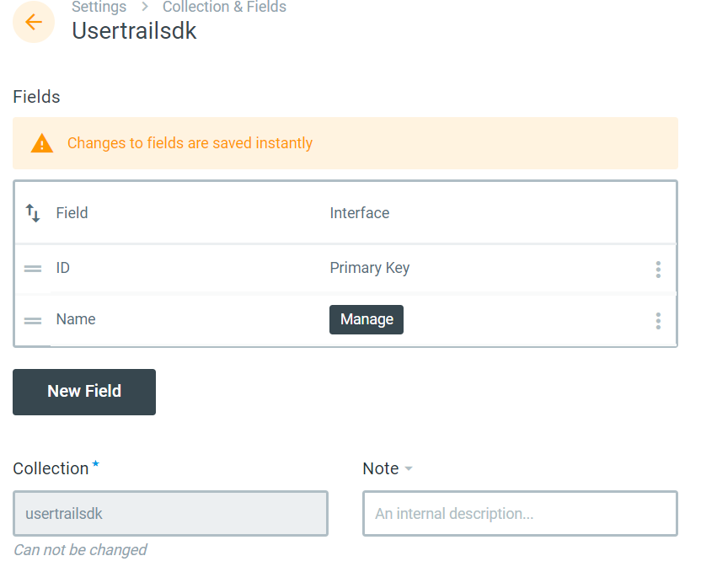Viewport: 717px width, 588px height.
Task: Navigate to Collection & Fields via breadcrumb
Action: 224,8
